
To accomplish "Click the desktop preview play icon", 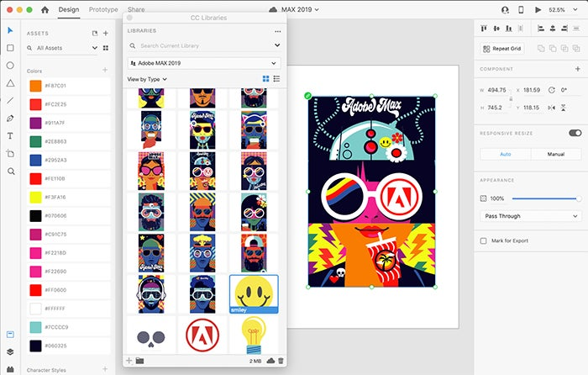I will coord(538,10).
